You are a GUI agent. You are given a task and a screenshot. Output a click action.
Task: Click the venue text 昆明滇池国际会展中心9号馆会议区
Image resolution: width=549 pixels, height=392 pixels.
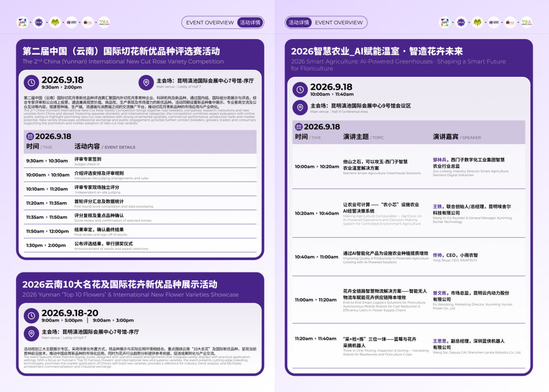coord(371,106)
